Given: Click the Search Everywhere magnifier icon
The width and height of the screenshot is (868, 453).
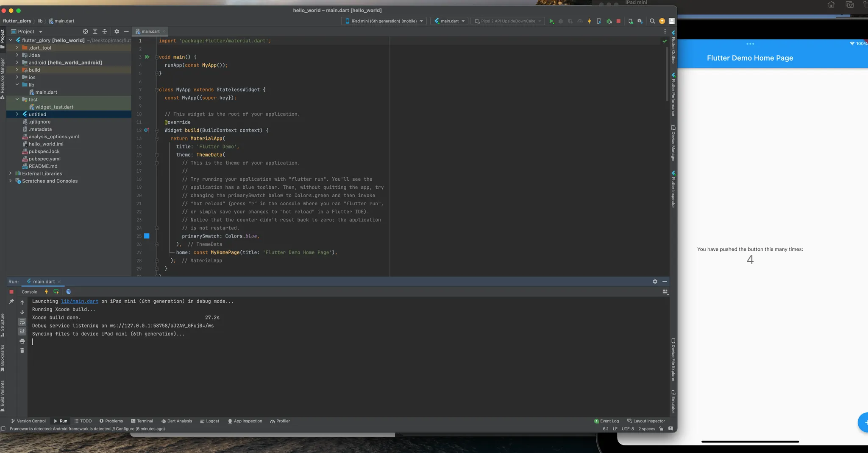Looking at the screenshot, I should 652,21.
